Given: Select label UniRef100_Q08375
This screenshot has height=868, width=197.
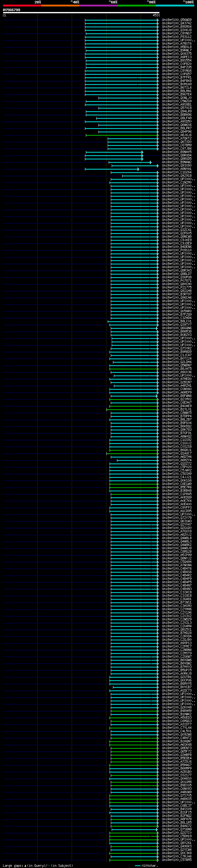Looking at the screenshot, I should click(x=176, y=54).
